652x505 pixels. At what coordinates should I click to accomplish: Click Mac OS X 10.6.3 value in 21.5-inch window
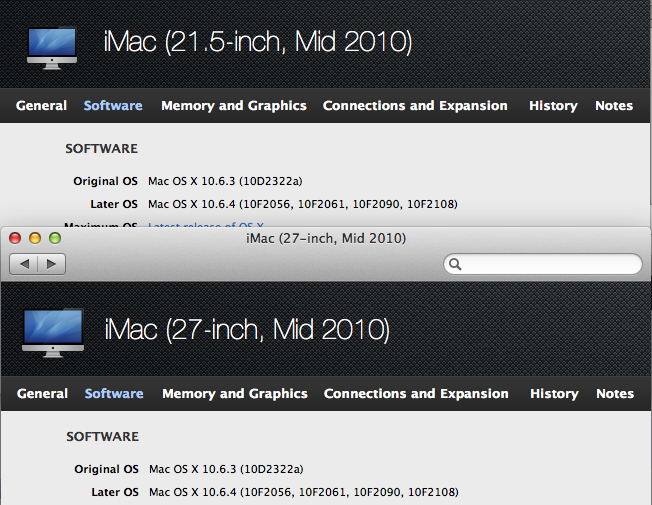pos(225,181)
